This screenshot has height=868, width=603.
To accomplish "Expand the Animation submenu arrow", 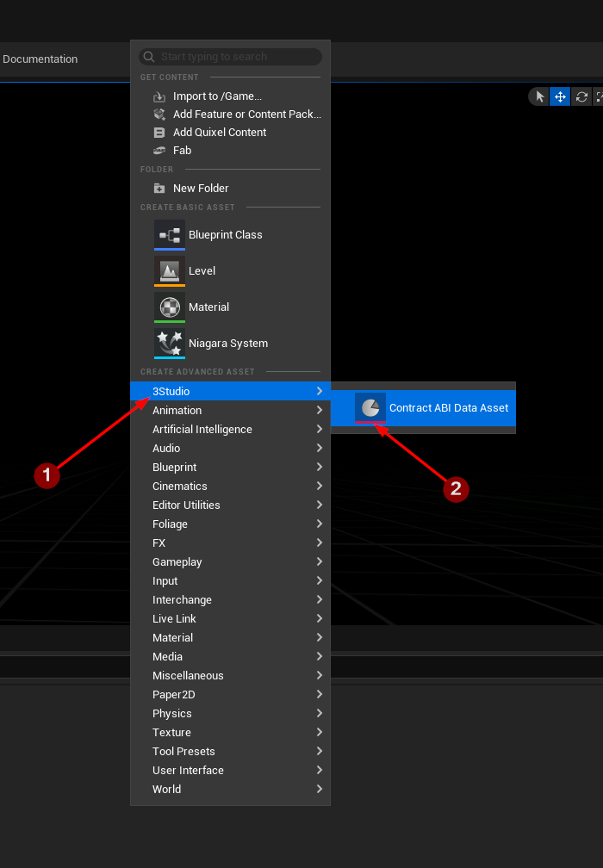I will click(320, 410).
